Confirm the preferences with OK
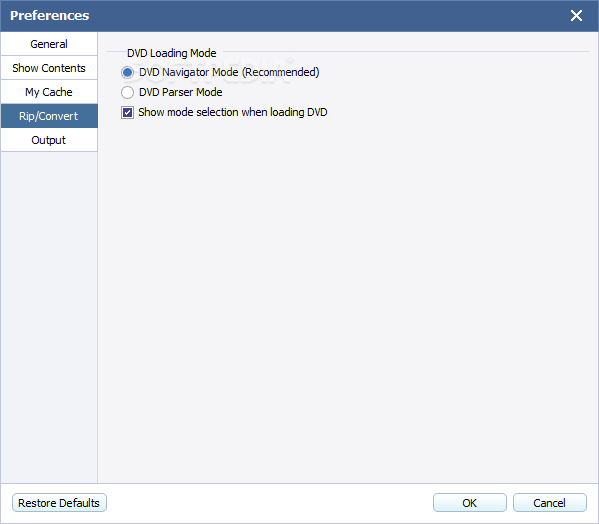The height and width of the screenshot is (524, 599). point(469,503)
